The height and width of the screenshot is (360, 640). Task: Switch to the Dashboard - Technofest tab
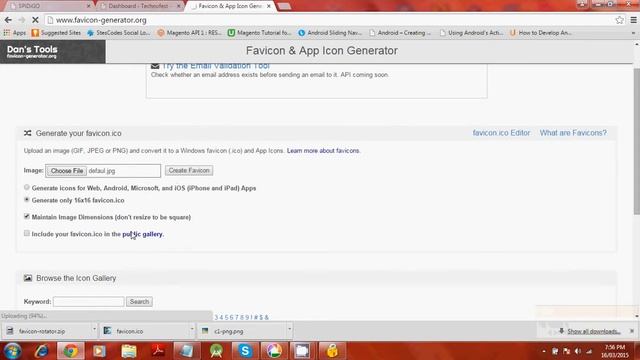click(x=139, y=6)
